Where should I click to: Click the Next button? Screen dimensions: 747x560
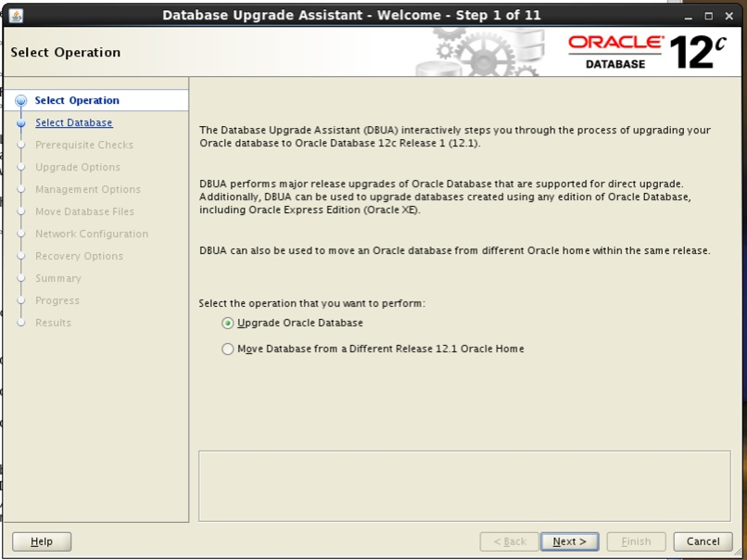[570, 541]
